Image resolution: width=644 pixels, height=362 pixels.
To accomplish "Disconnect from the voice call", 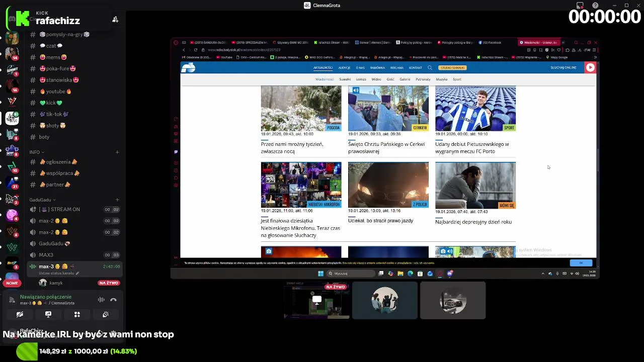I will (x=113, y=300).
